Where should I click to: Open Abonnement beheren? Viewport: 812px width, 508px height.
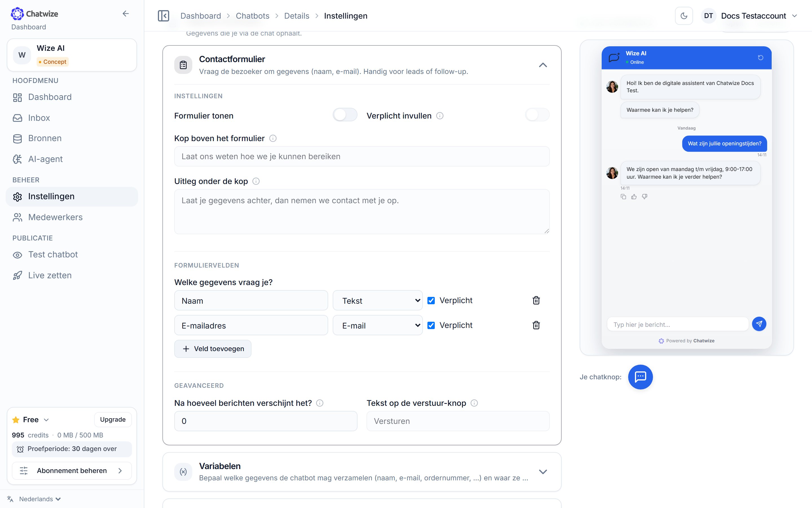[x=72, y=471]
